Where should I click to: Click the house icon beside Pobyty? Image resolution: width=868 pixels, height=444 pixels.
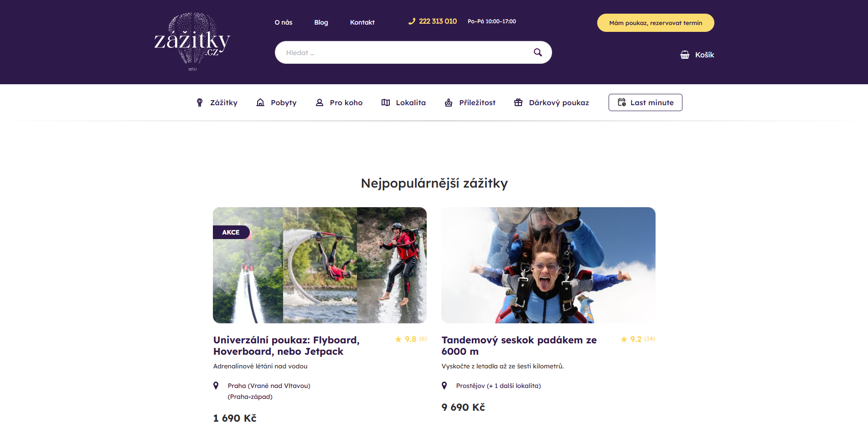(260, 102)
